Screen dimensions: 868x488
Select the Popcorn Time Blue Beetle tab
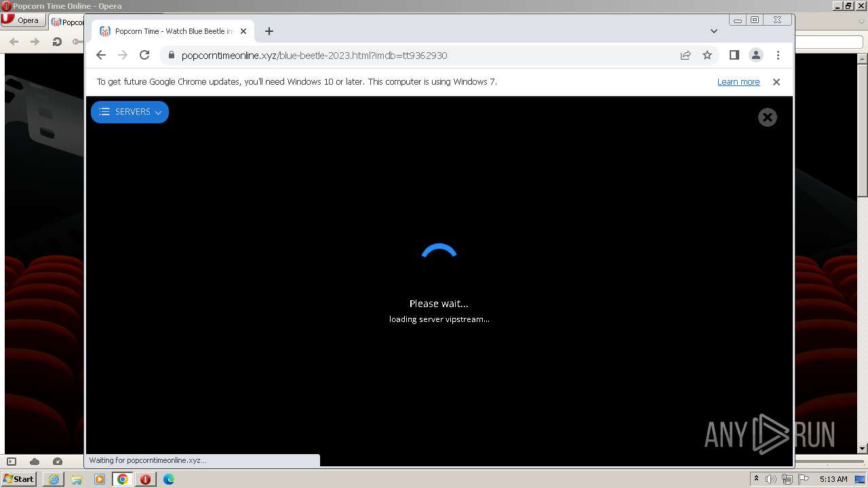(x=174, y=31)
